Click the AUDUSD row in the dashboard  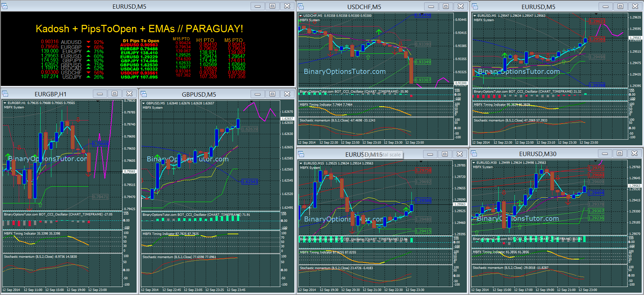tap(72, 42)
